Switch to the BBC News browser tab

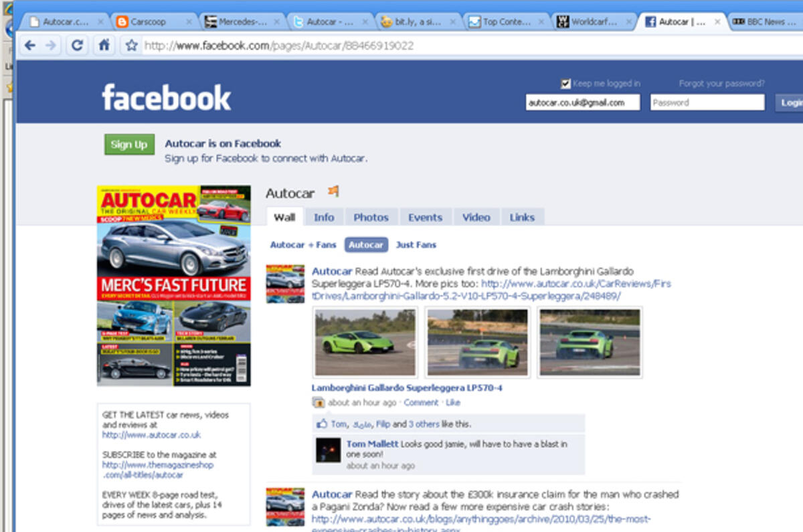click(766, 21)
